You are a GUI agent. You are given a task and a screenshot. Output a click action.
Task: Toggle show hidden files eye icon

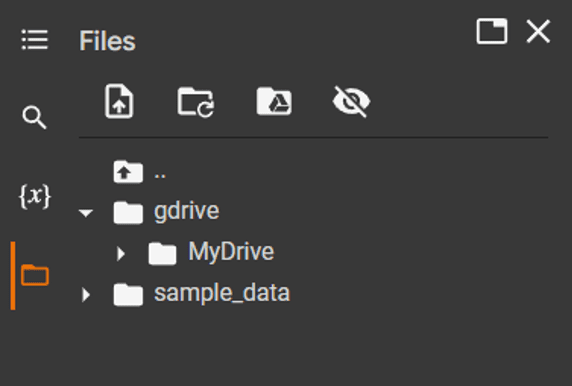point(351,102)
